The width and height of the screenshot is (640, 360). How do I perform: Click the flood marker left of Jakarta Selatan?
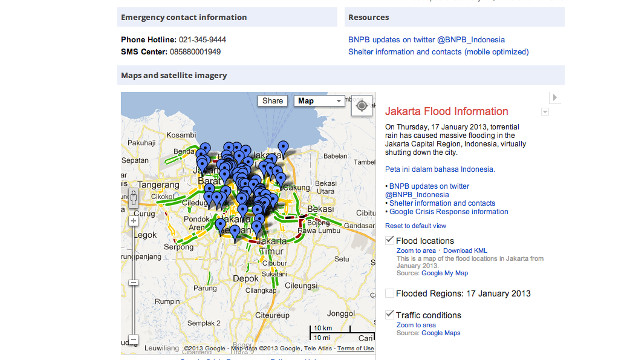[x=221, y=227]
